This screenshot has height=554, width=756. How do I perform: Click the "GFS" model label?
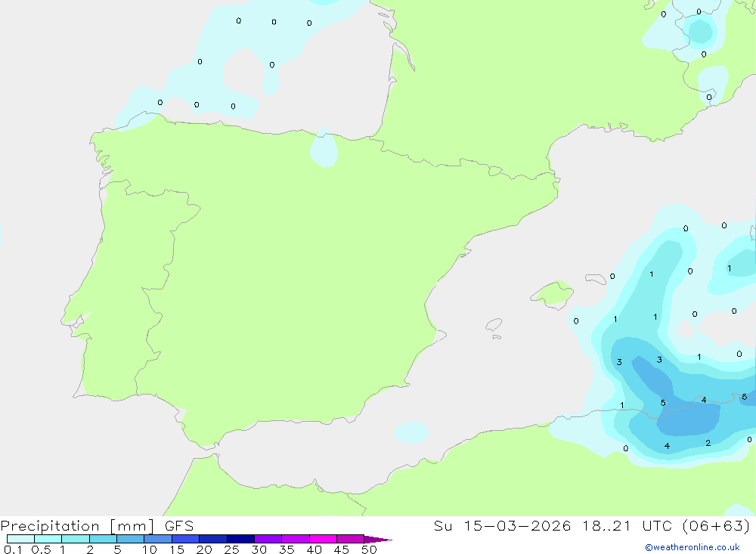pos(179,526)
